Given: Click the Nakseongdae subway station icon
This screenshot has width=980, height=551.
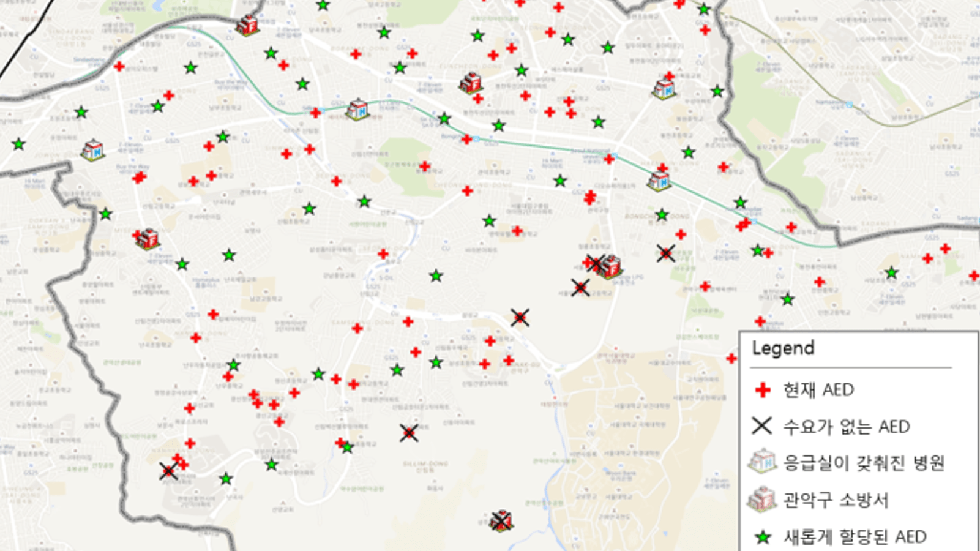Looking at the screenshot, I should tap(754, 221).
